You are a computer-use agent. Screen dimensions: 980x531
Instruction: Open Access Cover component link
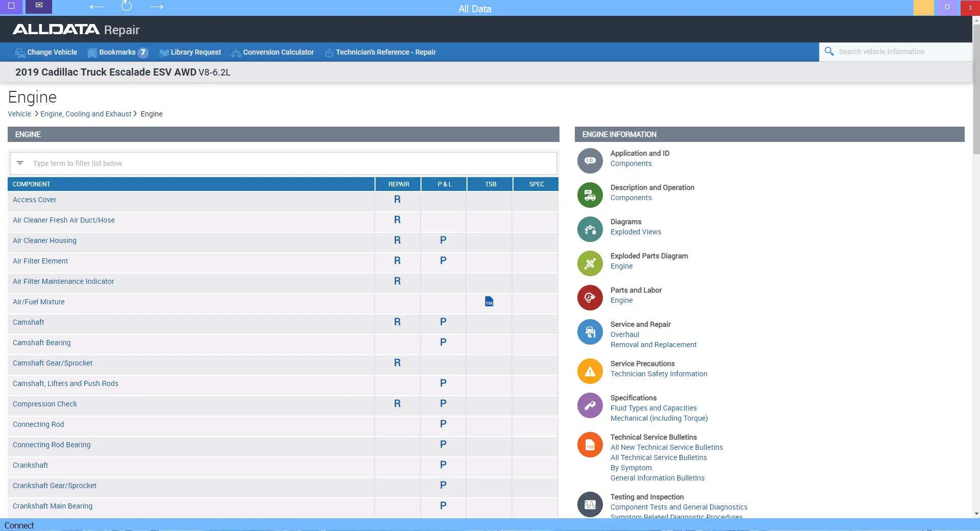[35, 200]
